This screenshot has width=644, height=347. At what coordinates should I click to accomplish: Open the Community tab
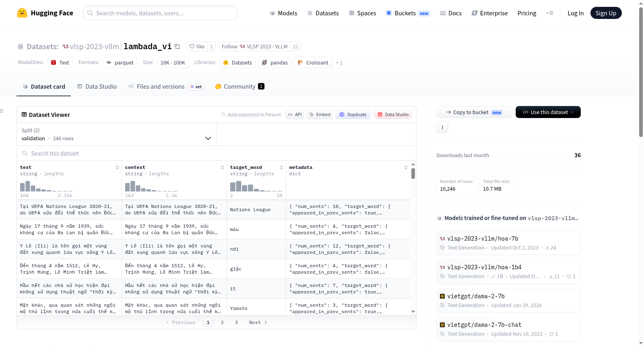[x=239, y=86]
